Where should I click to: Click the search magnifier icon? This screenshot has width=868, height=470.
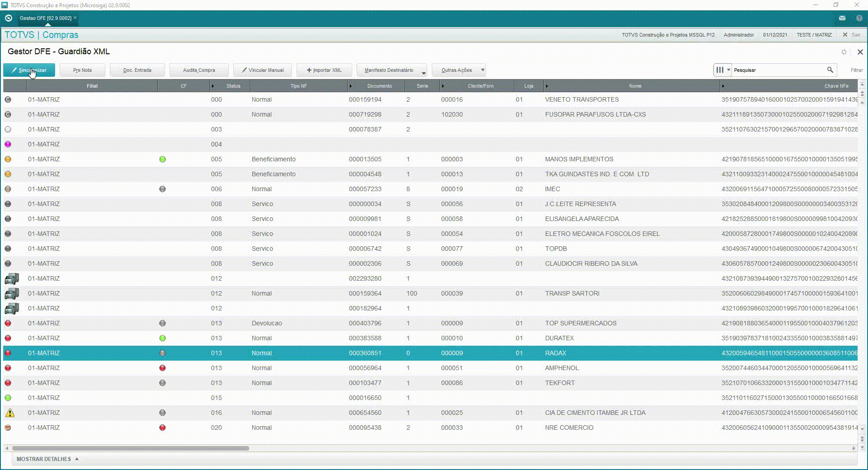pyautogui.click(x=830, y=70)
